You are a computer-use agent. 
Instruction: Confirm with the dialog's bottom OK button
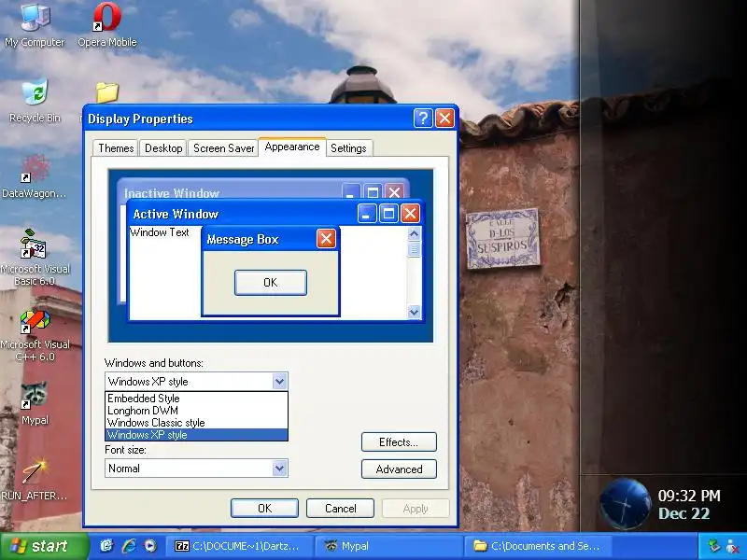(x=264, y=508)
